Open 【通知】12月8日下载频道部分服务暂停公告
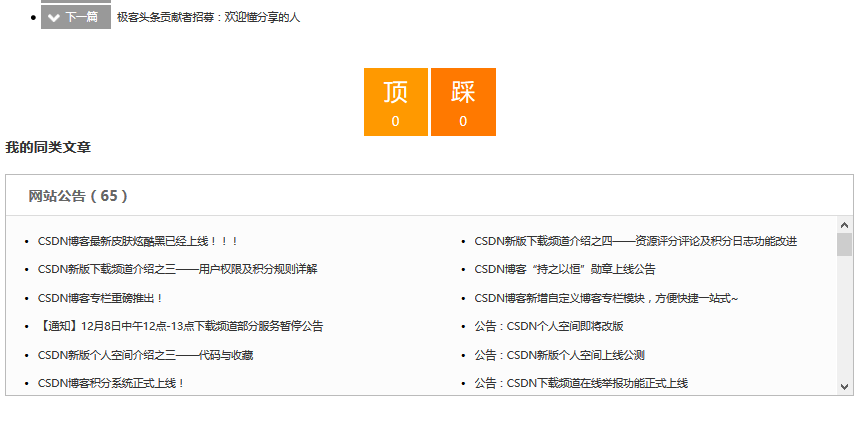 point(180,326)
